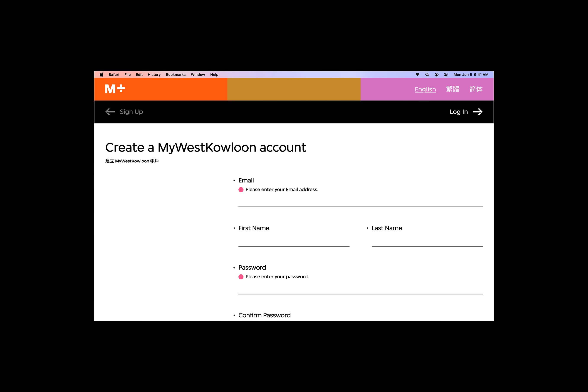Screen dimensions: 588x392
Task: Open the Safari History menu
Action: [x=154, y=74]
